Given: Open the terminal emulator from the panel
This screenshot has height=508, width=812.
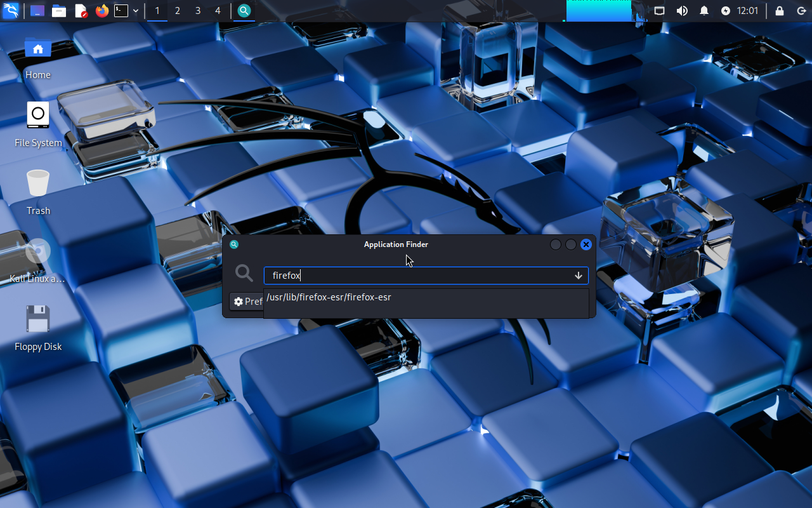Looking at the screenshot, I should click(121, 11).
